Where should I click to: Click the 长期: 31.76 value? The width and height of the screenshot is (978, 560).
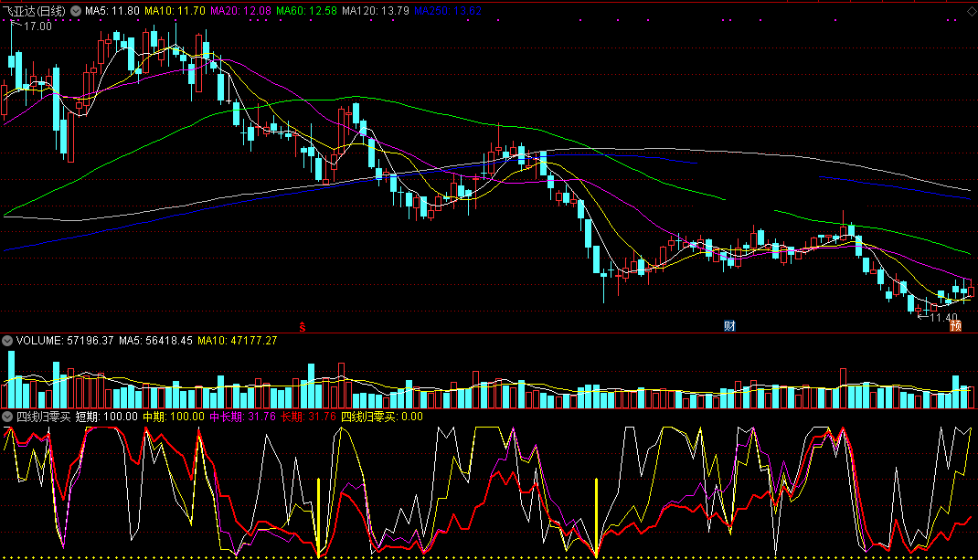click(308, 417)
